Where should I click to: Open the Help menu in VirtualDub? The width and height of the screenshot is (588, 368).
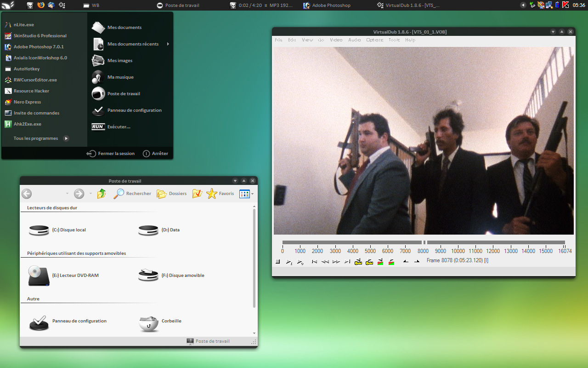pyautogui.click(x=410, y=40)
